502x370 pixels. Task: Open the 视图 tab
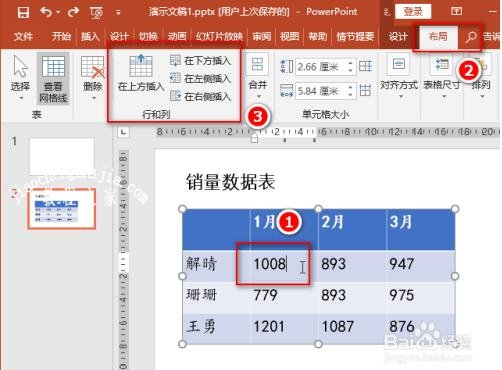coord(289,36)
